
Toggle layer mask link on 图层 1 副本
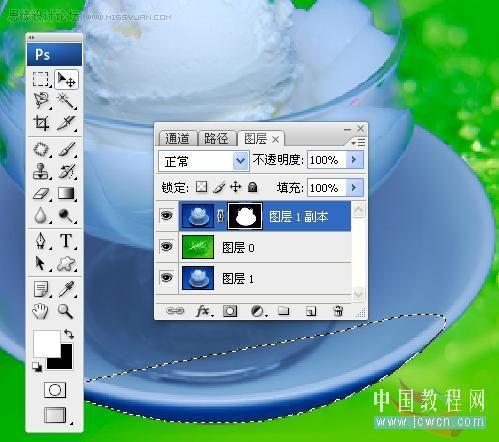pyautogui.click(x=220, y=216)
